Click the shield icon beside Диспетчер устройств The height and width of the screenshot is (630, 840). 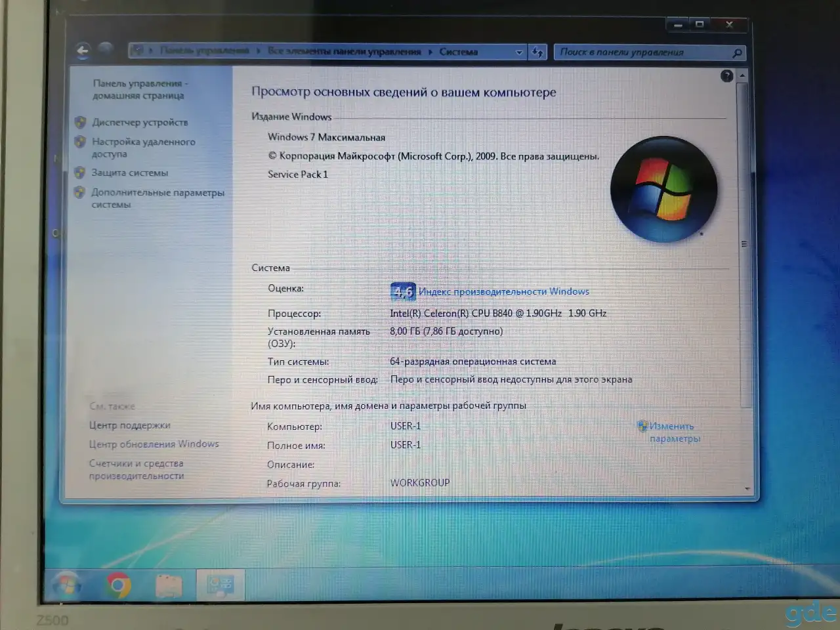pyautogui.click(x=80, y=122)
